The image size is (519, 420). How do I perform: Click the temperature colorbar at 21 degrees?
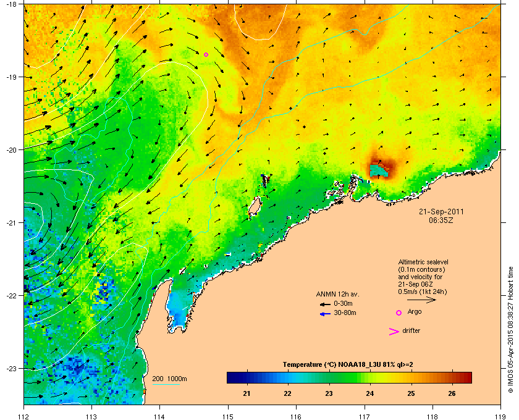[247, 377]
